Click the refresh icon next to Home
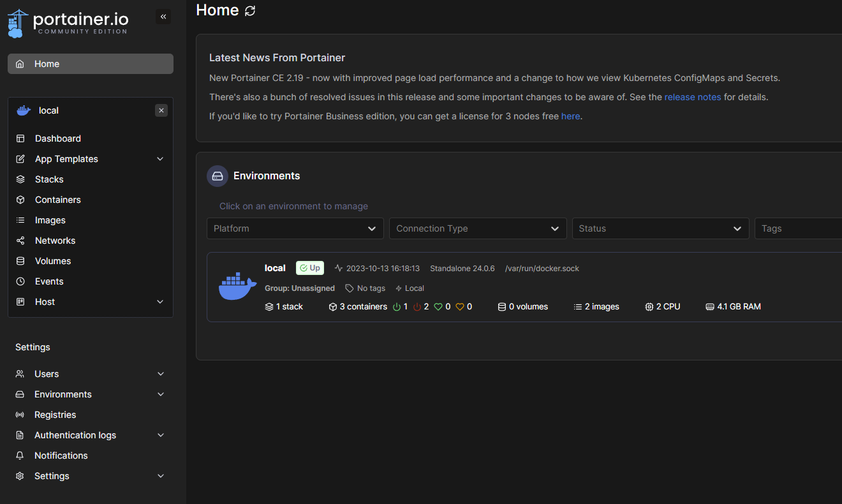Screen dimensions: 842x504 (250, 11)
